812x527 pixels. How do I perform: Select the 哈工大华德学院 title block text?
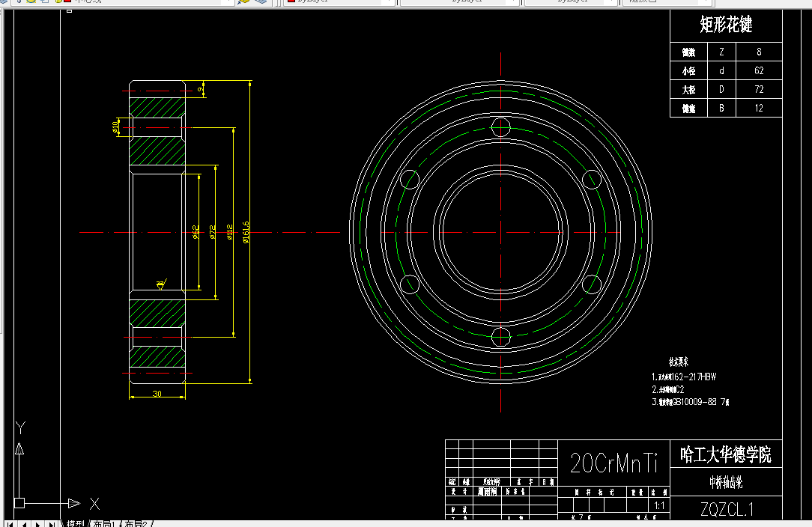[x=726, y=454]
